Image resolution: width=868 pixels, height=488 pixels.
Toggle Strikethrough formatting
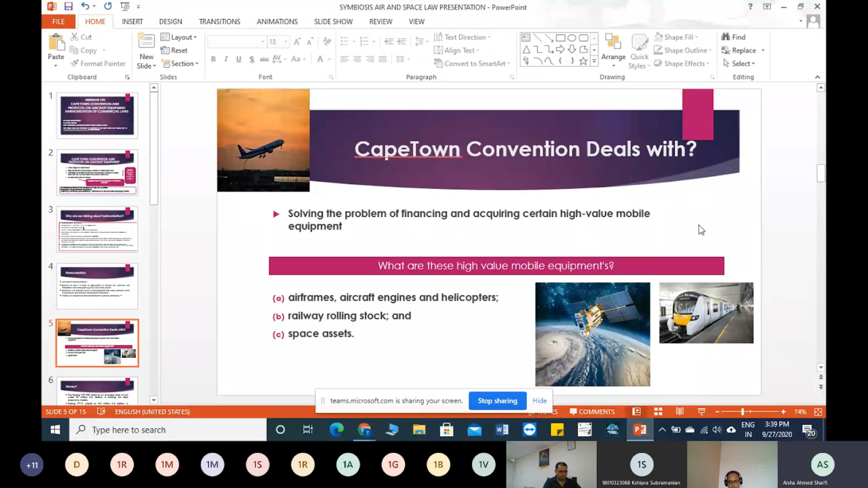[264, 59]
